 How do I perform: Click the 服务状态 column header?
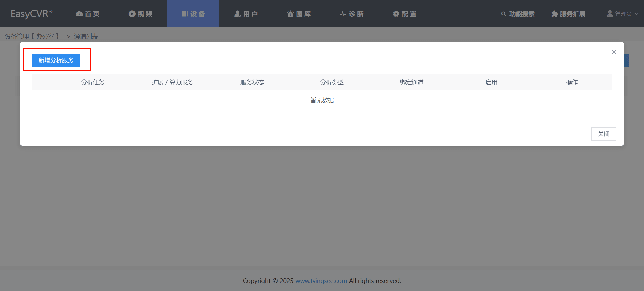252,82
